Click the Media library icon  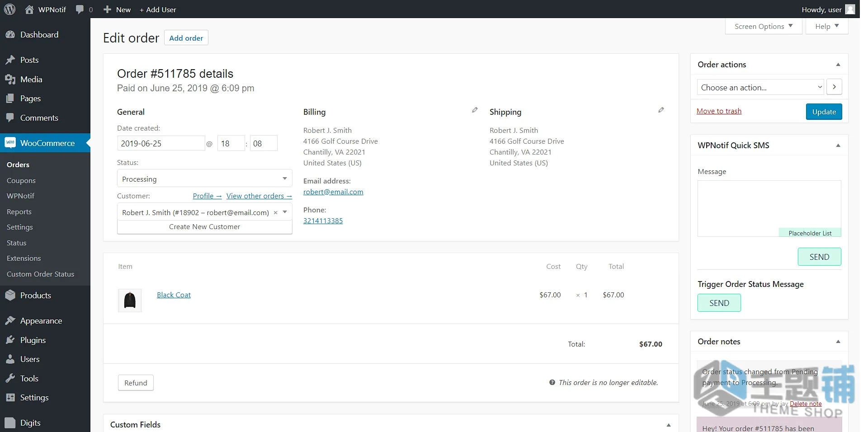point(10,80)
